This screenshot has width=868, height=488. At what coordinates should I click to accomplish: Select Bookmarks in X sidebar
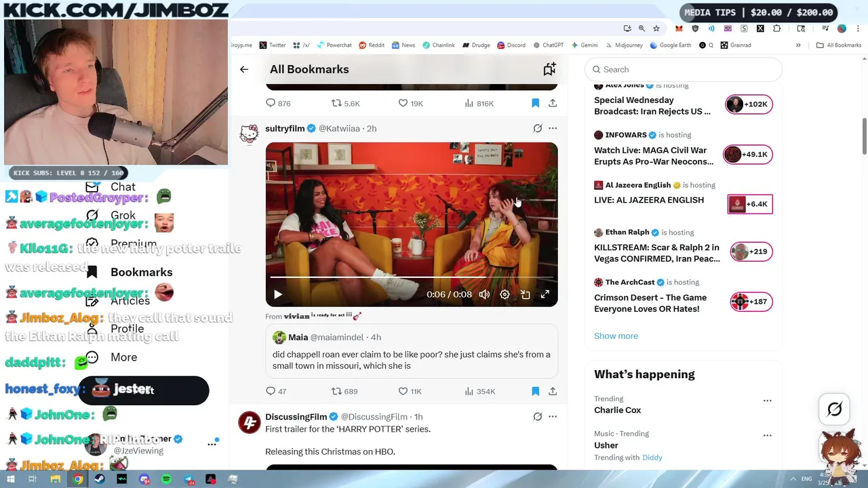[x=130, y=272]
